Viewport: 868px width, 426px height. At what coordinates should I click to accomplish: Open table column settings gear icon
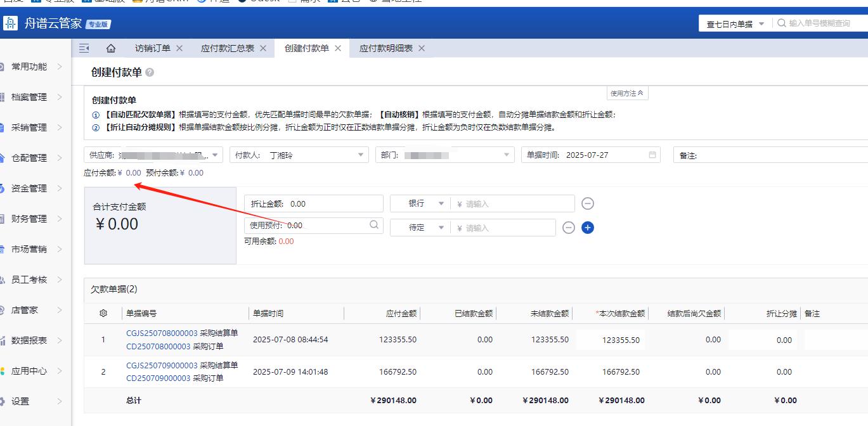point(103,313)
